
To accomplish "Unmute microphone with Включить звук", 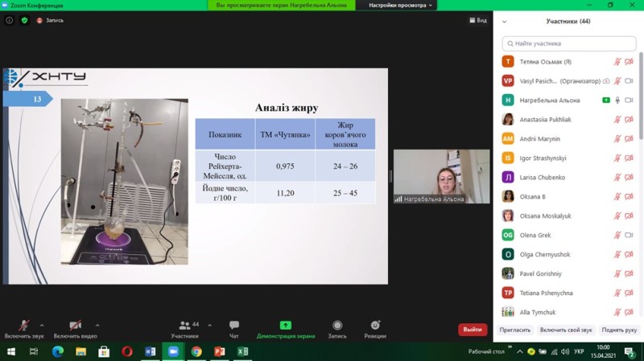I will pyautogui.click(x=24, y=330).
